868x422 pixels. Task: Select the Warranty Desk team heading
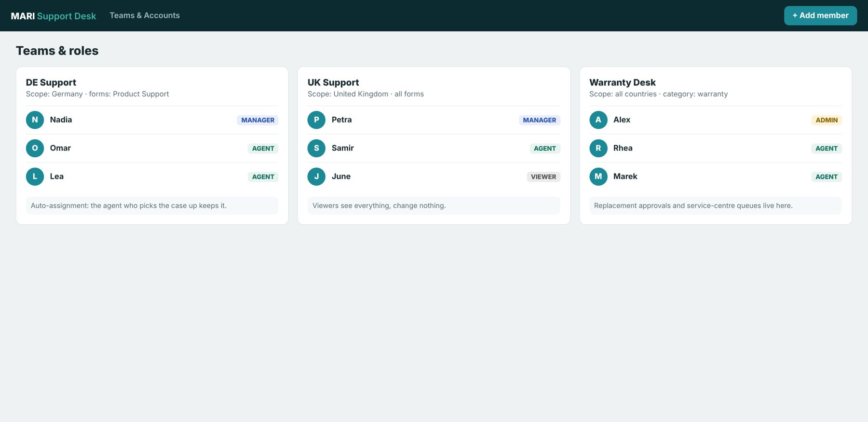click(623, 82)
